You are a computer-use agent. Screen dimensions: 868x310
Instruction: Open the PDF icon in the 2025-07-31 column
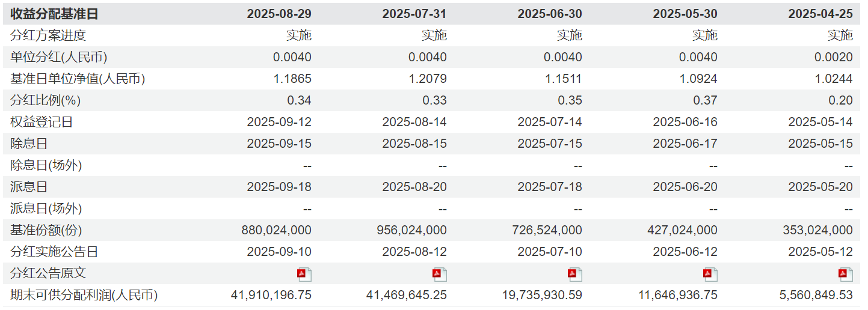click(440, 275)
